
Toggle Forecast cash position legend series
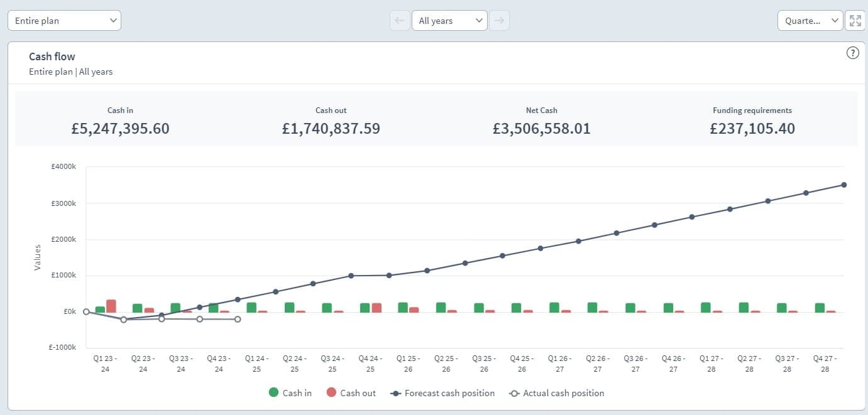click(x=442, y=393)
